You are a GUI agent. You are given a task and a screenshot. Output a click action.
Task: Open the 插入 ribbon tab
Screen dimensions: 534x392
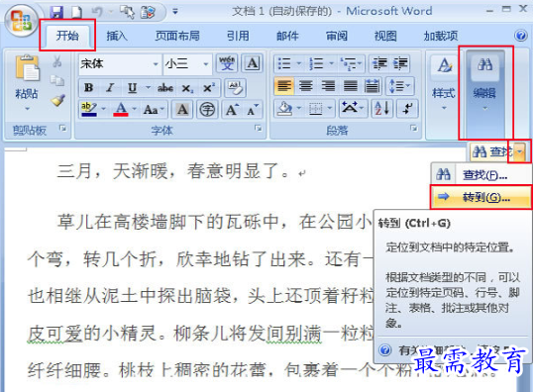point(117,36)
